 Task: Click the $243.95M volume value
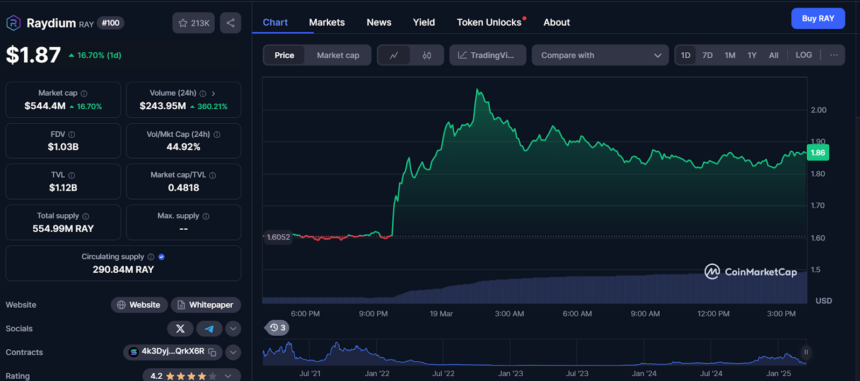tap(162, 106)
